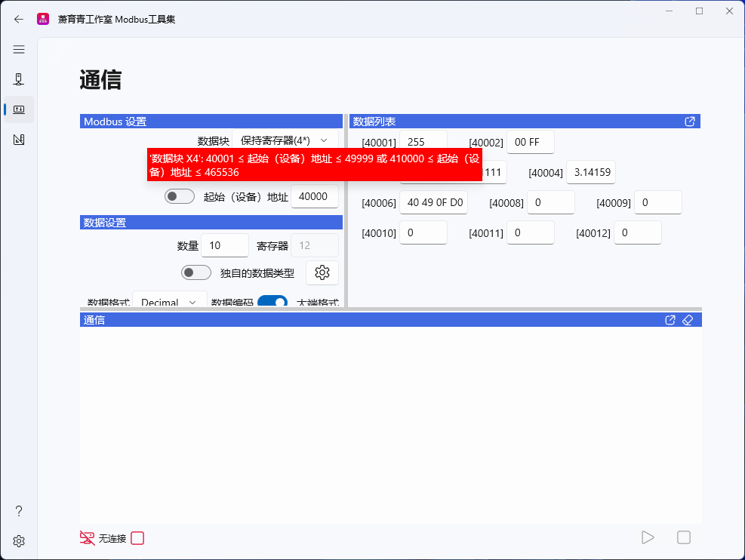Disable the 数据编码 big-endian toggle
The width and height of the screenshot is (745, 560).
point(272,301)
